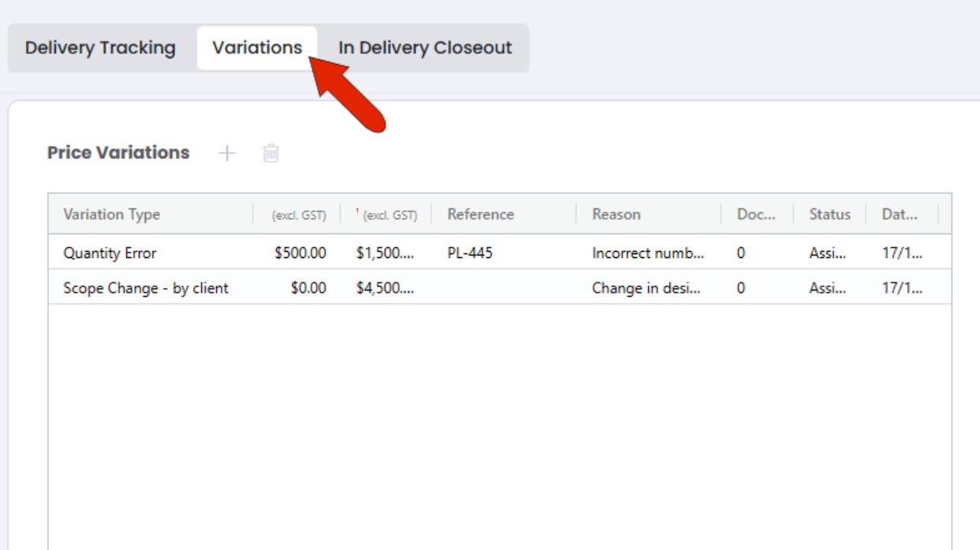Click the Change in desi... reason cell
Screen dimensions: 980x550
click(649, 287)
